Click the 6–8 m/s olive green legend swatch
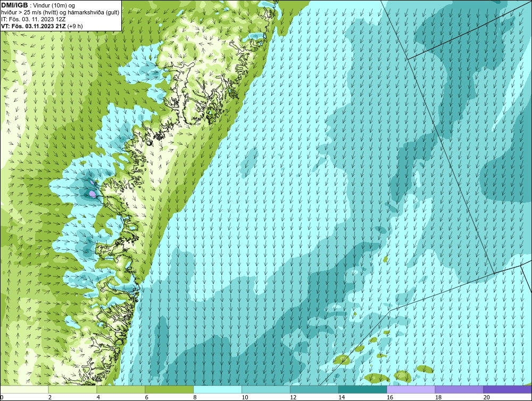Image resolution: width=532 pixels, height=401 pixels. (x=169, y=389)
